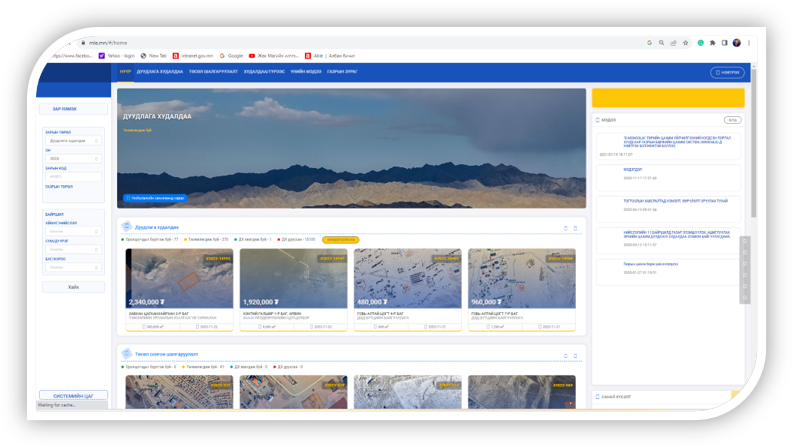
Task: Click the Google icon in address bar
Action: coord(649,43)
